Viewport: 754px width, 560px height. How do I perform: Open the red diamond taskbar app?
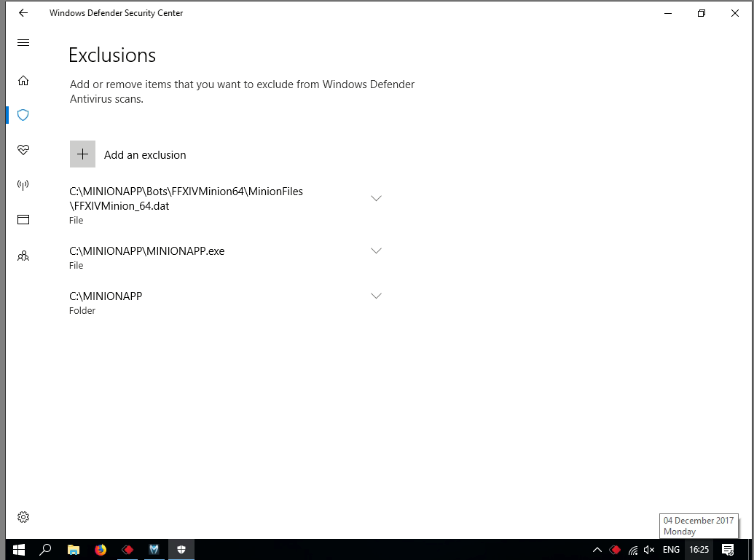pyautogui.click(x=127, y=549)
